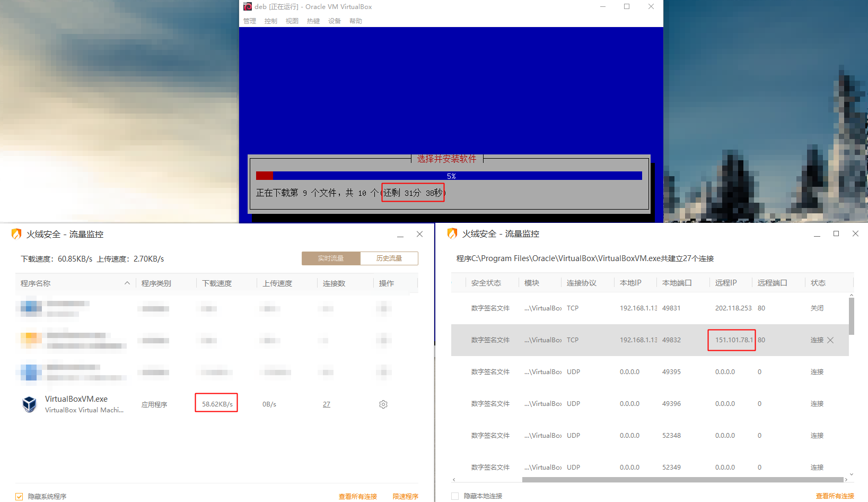Open the 控制 menu in VirtualBox

[270, 21]
